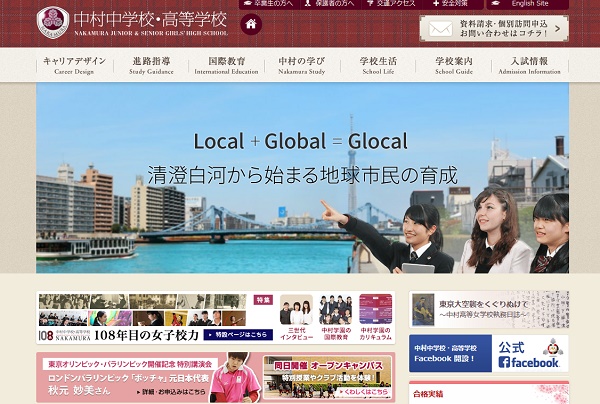Viewport: 600px width, 404px height.
Task: Click 108年目の女子校力 banner text
Action: pos(146,335)
